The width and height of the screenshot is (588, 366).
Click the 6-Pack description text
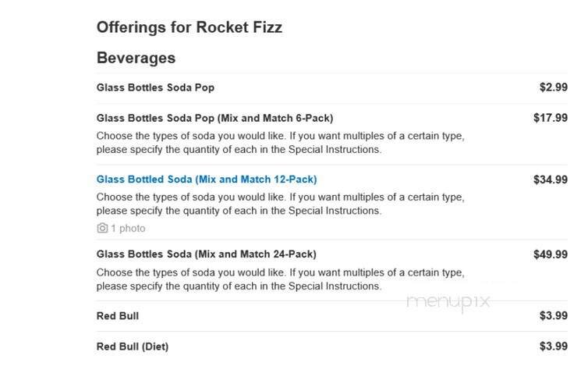(280, 142)
